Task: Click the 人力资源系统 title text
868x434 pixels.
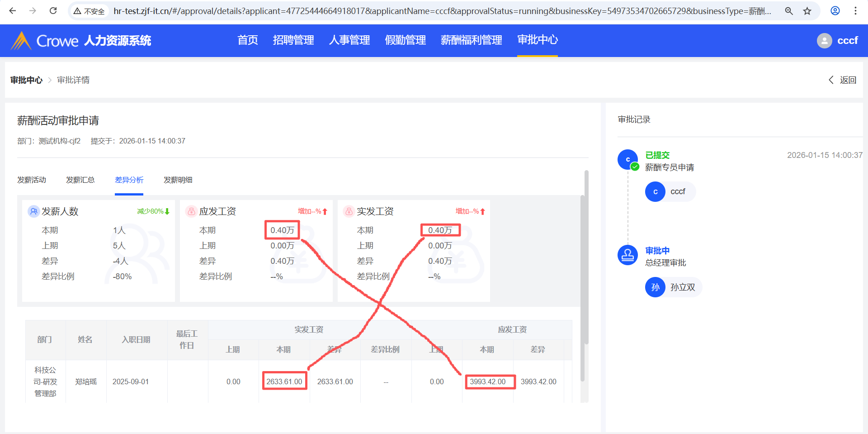Action: [118, 41]
